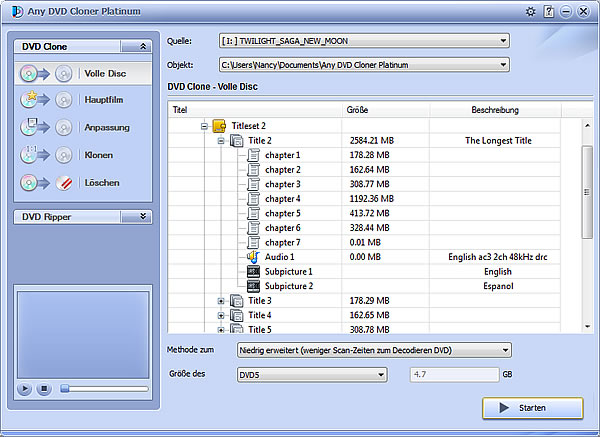
Task: Click the Titleset 2 folder icon
Action: tap(219, 126)
